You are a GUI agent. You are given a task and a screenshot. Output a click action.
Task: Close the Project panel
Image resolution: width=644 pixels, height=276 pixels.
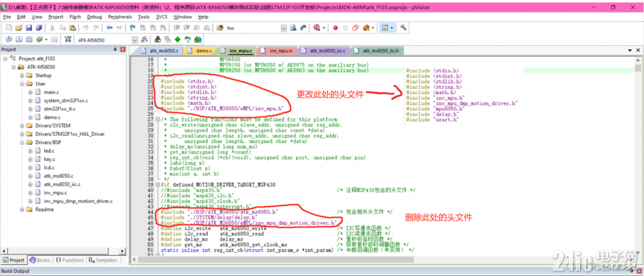[x=122, y=49]
